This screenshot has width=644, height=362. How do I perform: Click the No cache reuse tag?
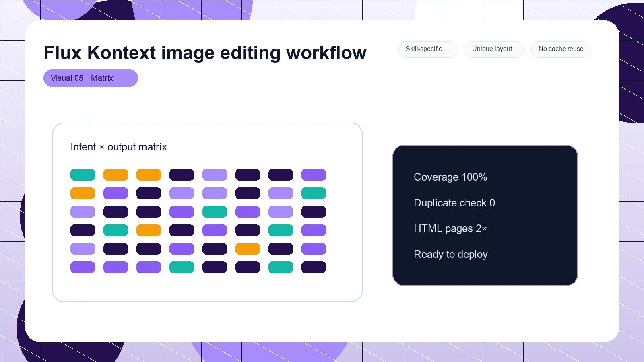pos(561,49)
